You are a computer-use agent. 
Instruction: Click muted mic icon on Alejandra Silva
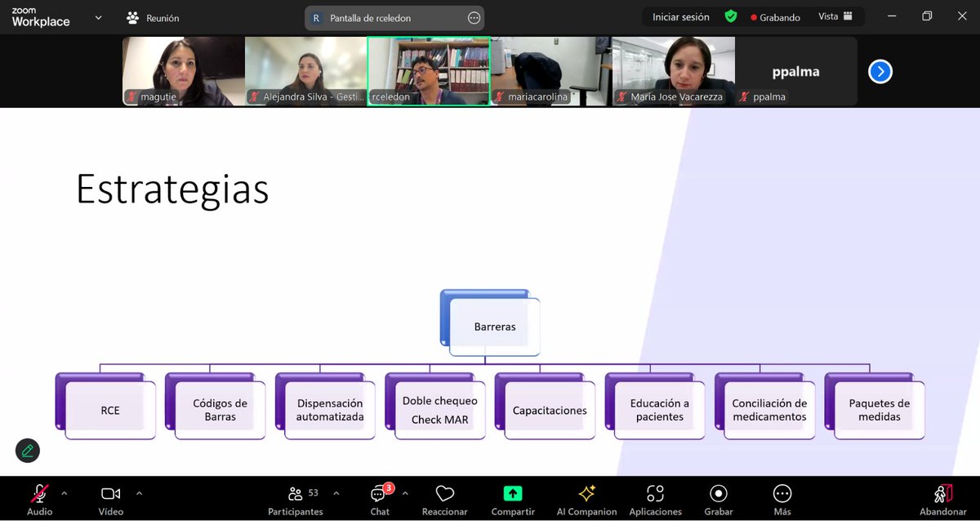coord(254,97)
